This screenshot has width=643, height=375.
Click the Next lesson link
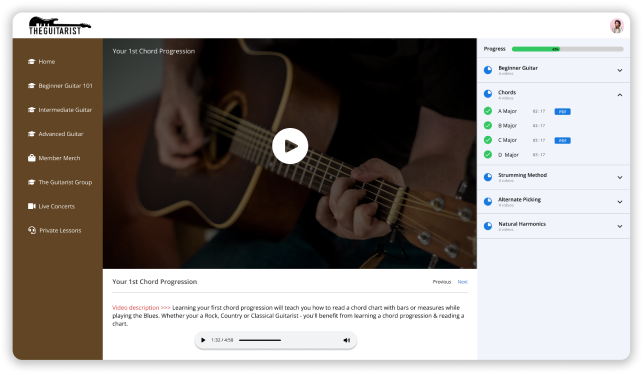click(x=463, y=282)
